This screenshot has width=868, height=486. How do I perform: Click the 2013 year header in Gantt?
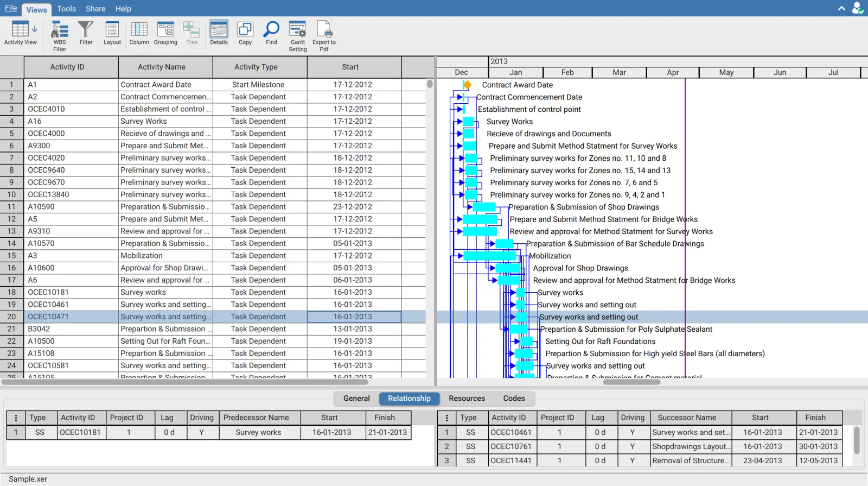pyautogui.click(x=499, y=61)
